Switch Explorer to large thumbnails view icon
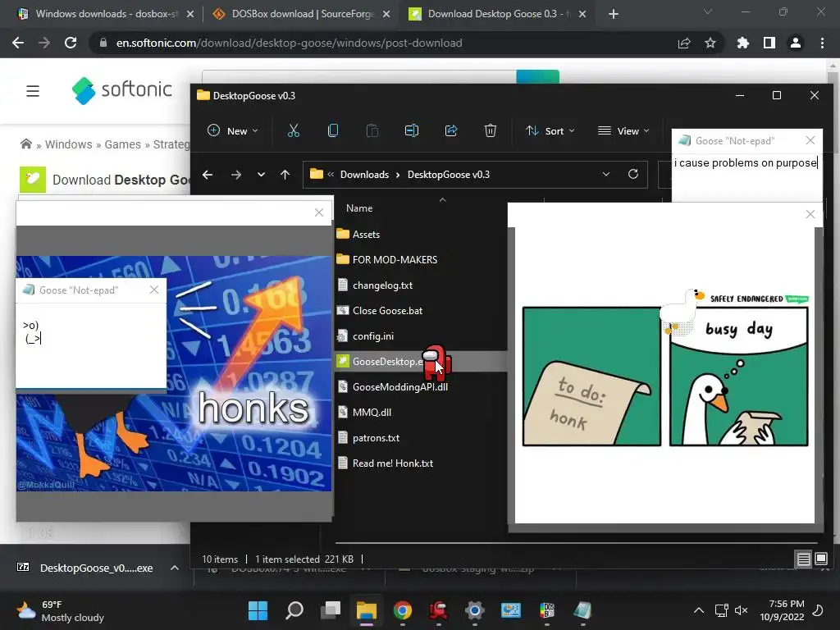This screenshot has width=840, height=630. 821,559
